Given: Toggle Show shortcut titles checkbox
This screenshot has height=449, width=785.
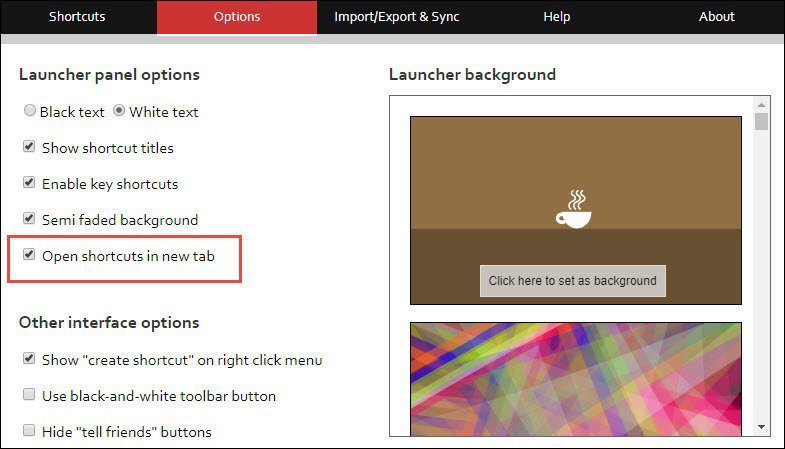Looking at the screenshot, I should click(29, 147).
